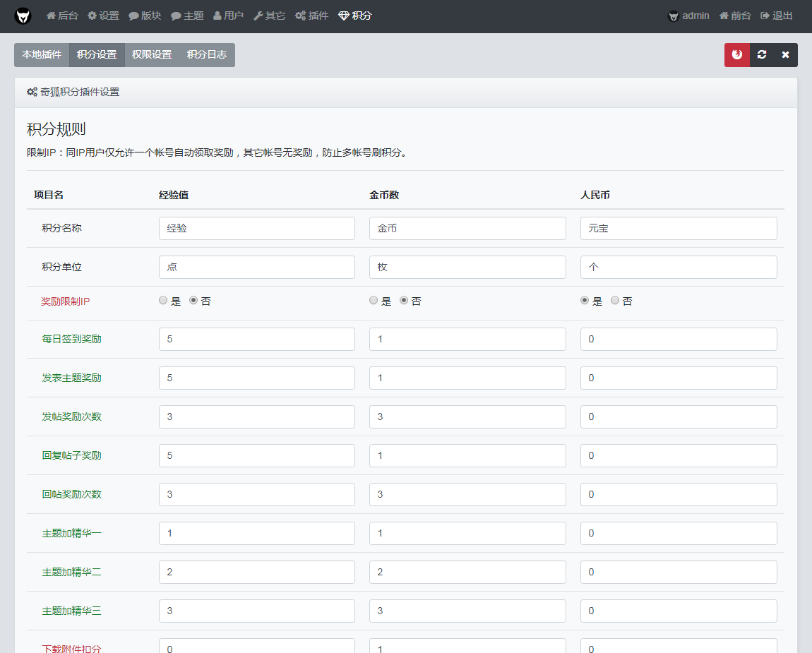
Task: Open the 积分 menu with diamond icon
Action: tap(355, 16)
